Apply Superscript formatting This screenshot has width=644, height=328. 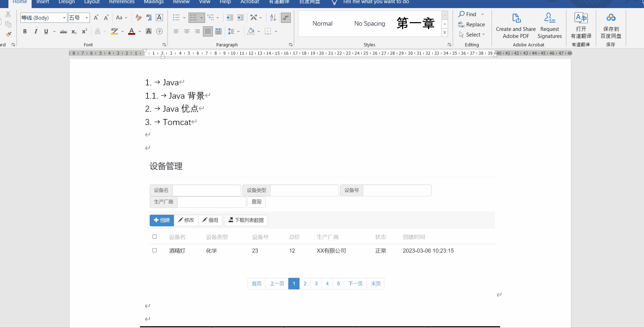pyautogui.click(x=84, y=32)
